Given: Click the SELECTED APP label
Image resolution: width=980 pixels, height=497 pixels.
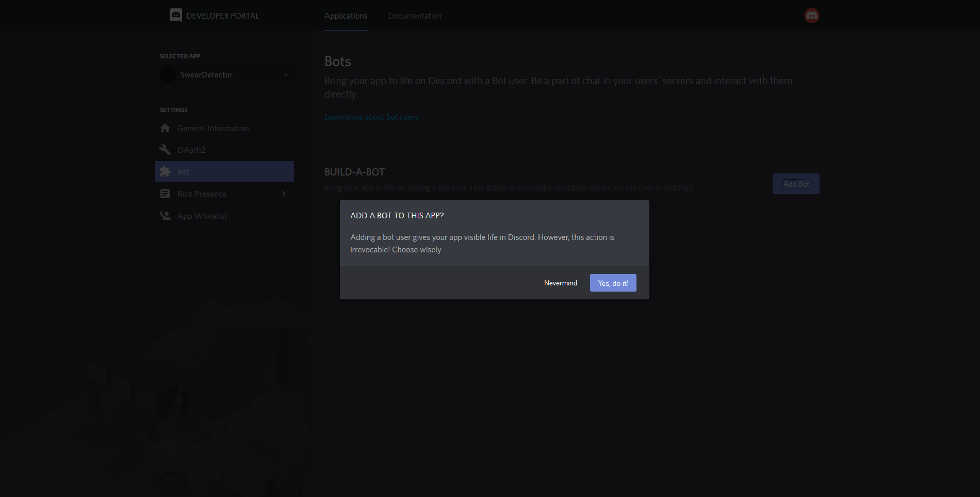Looking at the screenshot, I should (x=180, y=56).
